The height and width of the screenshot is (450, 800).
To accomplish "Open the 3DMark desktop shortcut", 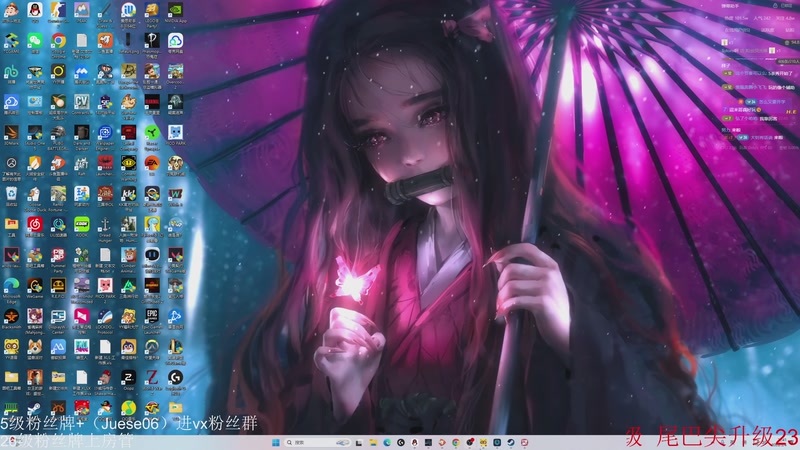I will point(11,133).
